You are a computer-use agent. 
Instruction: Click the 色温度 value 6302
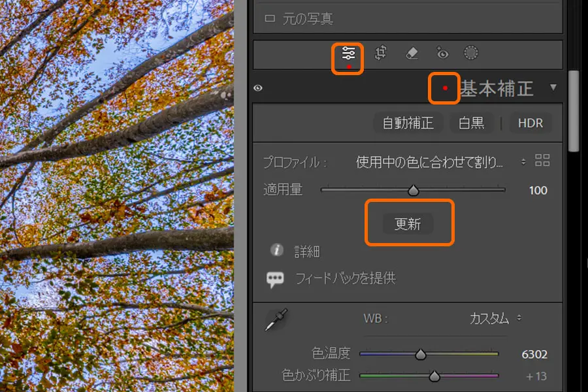tap(534, 355)
